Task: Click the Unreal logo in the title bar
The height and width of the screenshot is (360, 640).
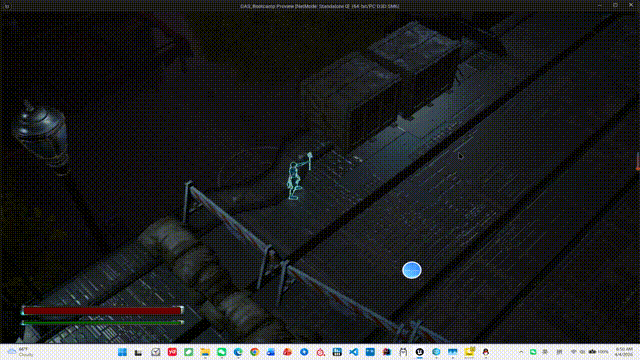Action: (7, 6)
